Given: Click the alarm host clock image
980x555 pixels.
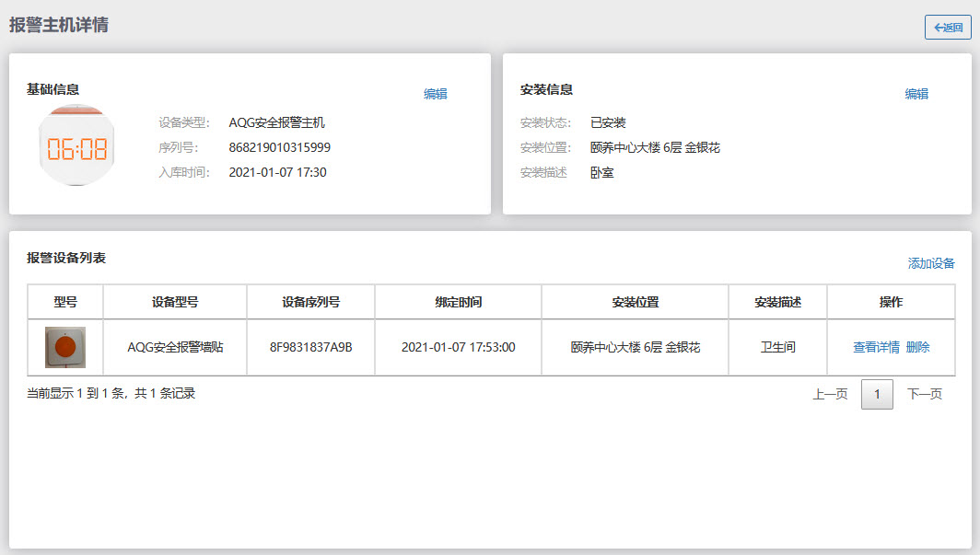Looking at the screenshot, I should click(77, 147).
